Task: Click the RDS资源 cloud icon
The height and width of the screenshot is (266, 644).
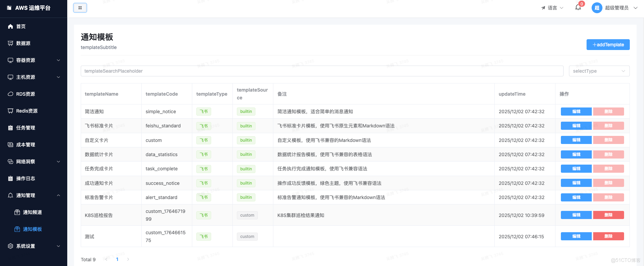Action: 10,94
